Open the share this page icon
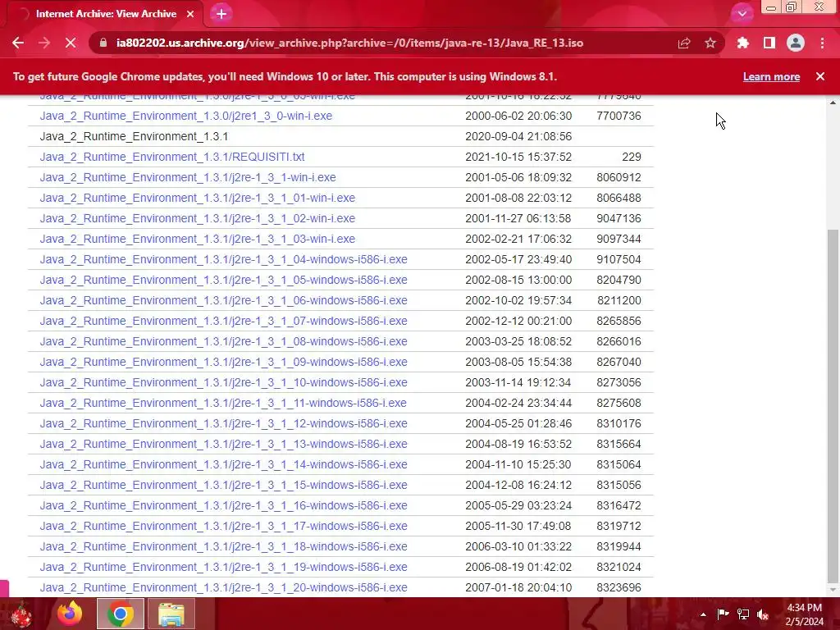The width and height of the screenshot is (840, 630). coord(684,43)
